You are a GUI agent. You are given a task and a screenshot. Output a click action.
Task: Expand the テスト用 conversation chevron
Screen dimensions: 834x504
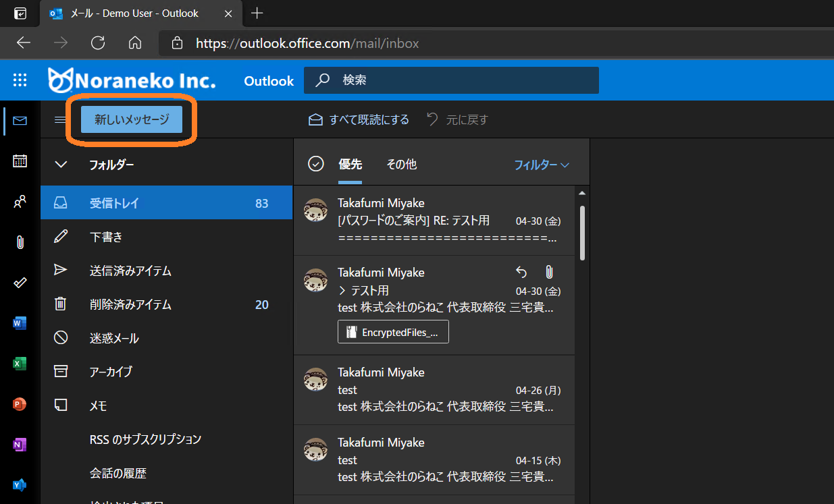(x=342, y=291)
